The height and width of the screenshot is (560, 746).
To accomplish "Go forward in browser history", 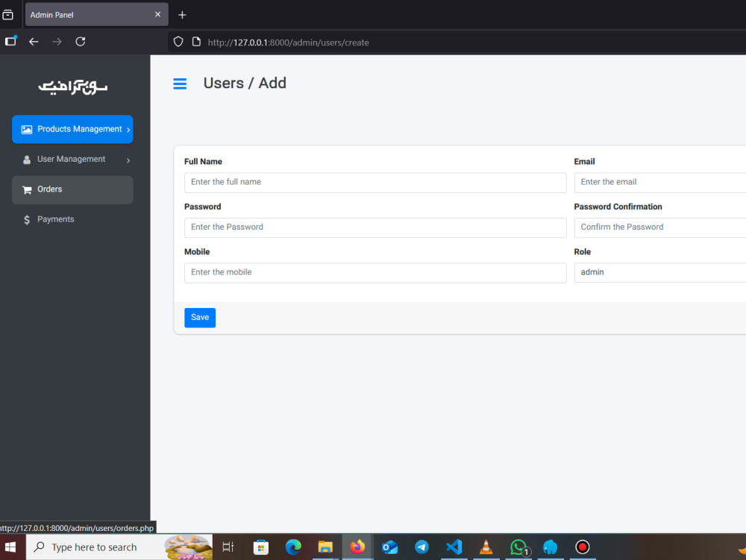I will coord(57,42).
